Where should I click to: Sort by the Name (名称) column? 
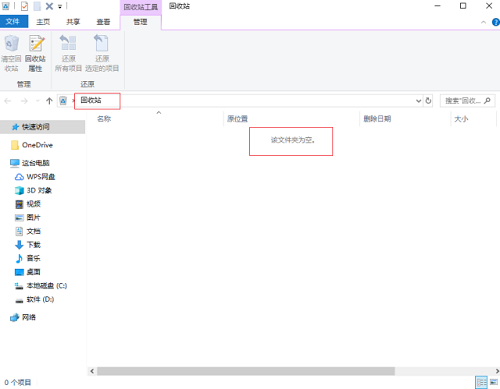pos(104,119)
